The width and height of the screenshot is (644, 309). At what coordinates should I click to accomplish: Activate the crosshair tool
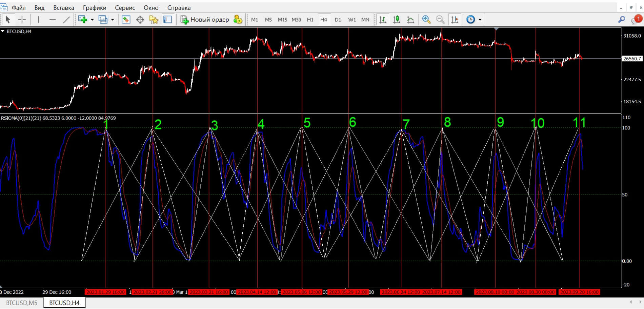pos(22,20)
